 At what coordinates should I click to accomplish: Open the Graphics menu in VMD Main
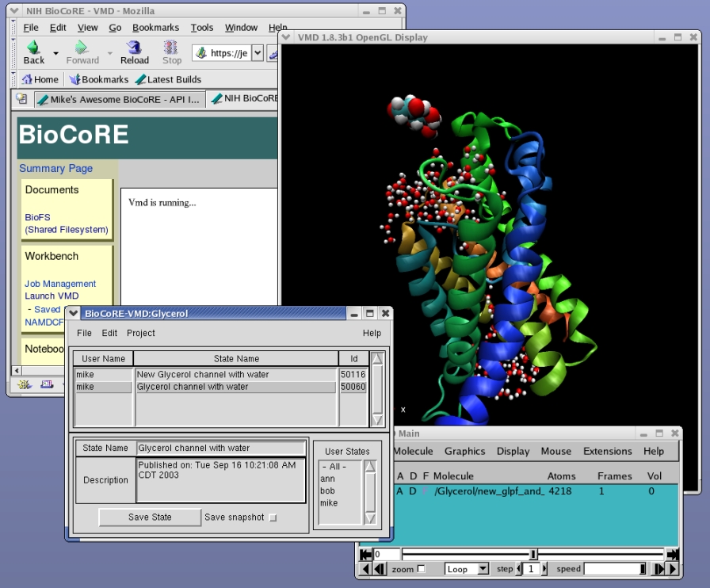(x=464, y=451)
